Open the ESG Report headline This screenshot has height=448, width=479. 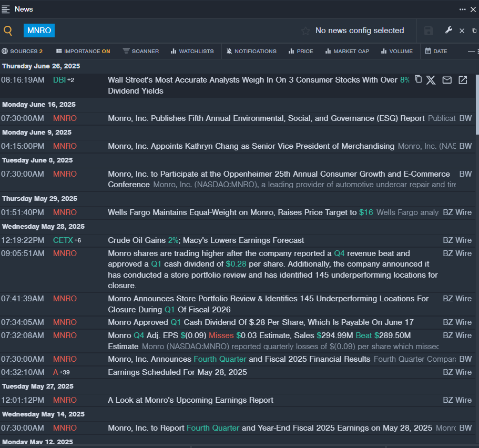click(x=266, y=118)
